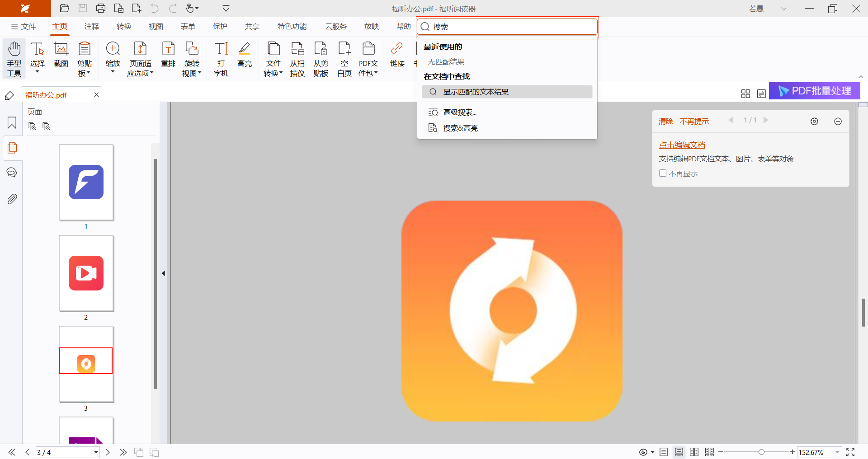Switch to continuous facing view mode

pos(710,452)
